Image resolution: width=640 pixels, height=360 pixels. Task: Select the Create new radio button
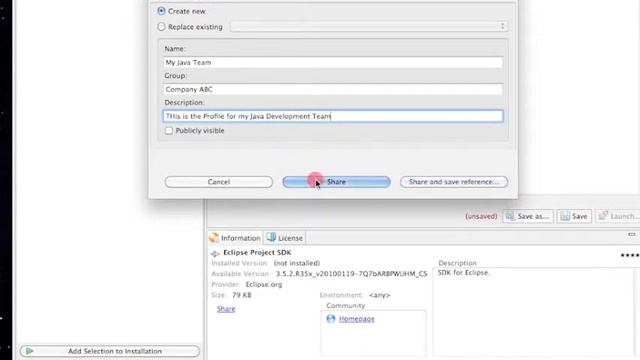point(162,11)
